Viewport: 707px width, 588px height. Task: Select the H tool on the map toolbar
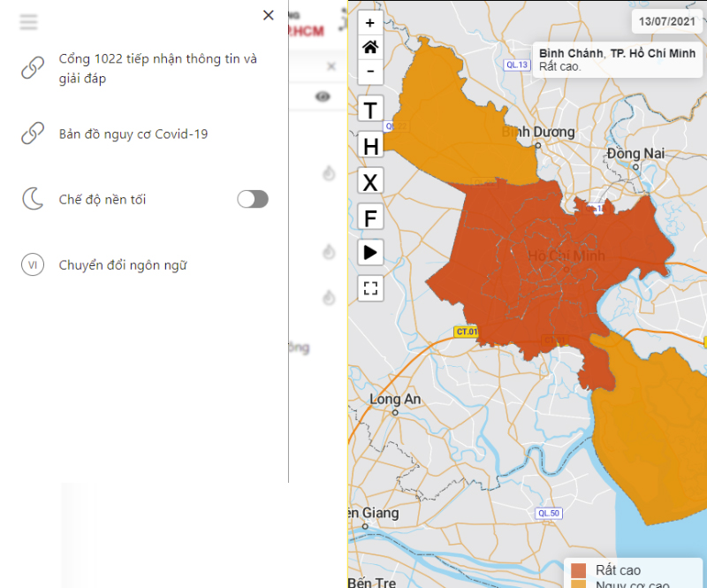[369, 145]
